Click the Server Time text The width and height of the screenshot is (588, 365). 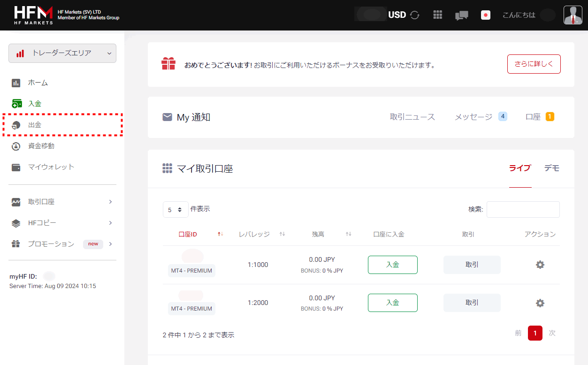(x=53, y=286)
